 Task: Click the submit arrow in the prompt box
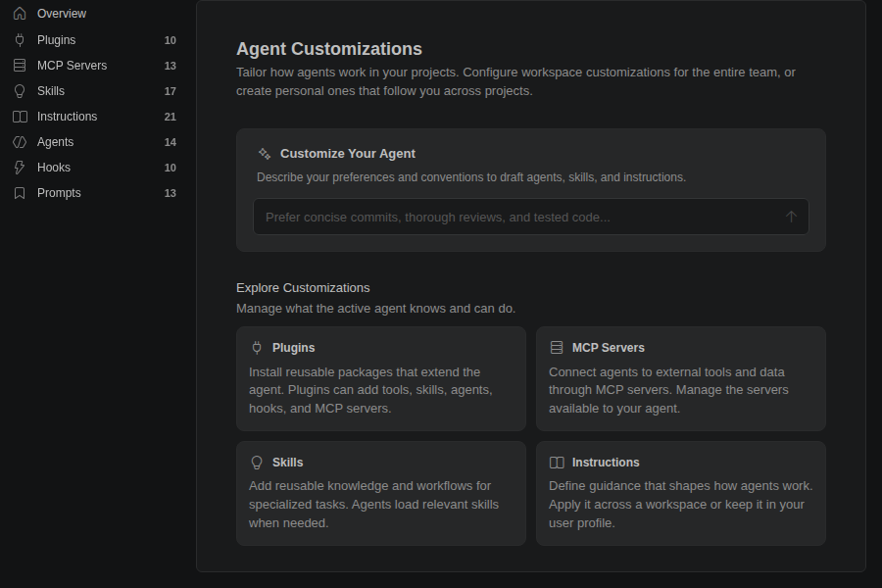(791, 217)
